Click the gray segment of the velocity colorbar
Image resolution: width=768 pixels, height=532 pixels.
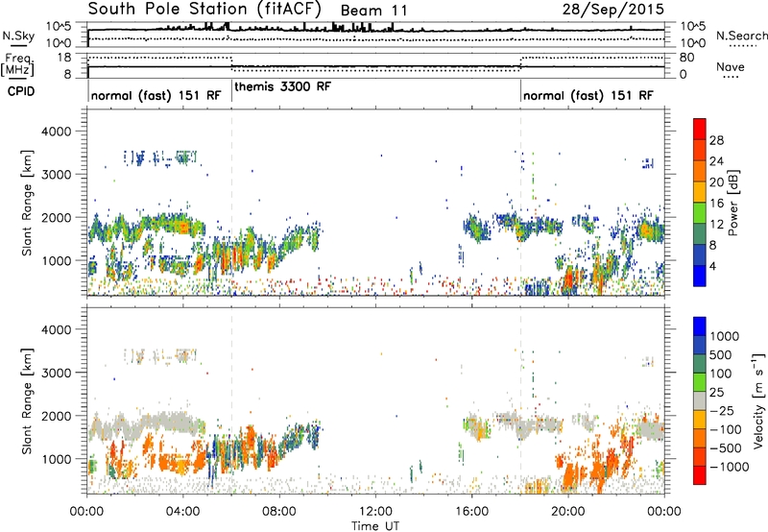(x=700, y=400)
